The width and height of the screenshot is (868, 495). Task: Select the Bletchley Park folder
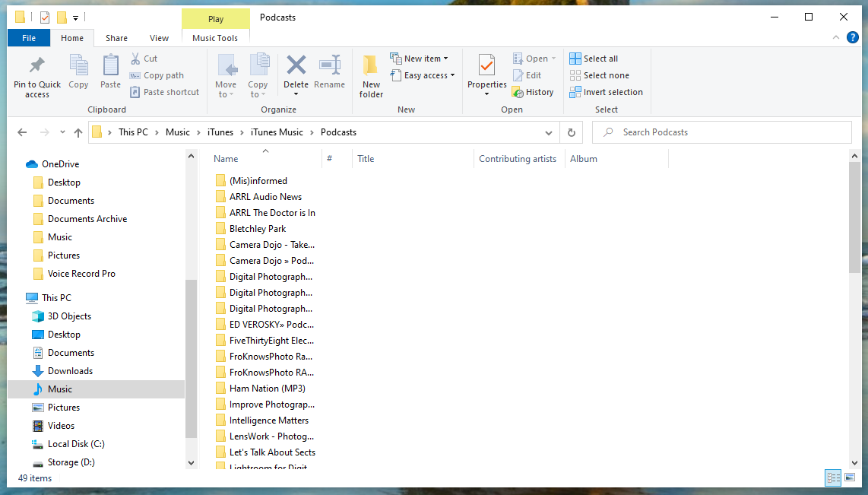click(x=258, y=229)
